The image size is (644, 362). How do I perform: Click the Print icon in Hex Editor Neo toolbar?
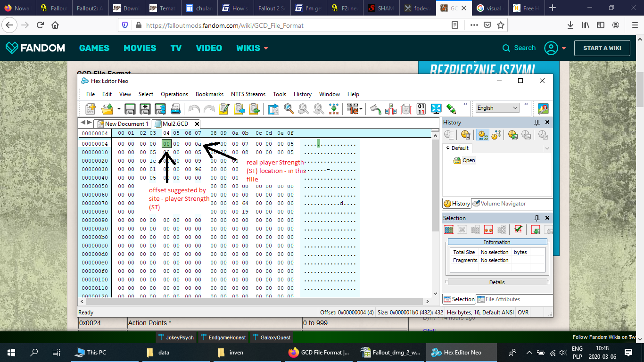(x=175, y=109)
